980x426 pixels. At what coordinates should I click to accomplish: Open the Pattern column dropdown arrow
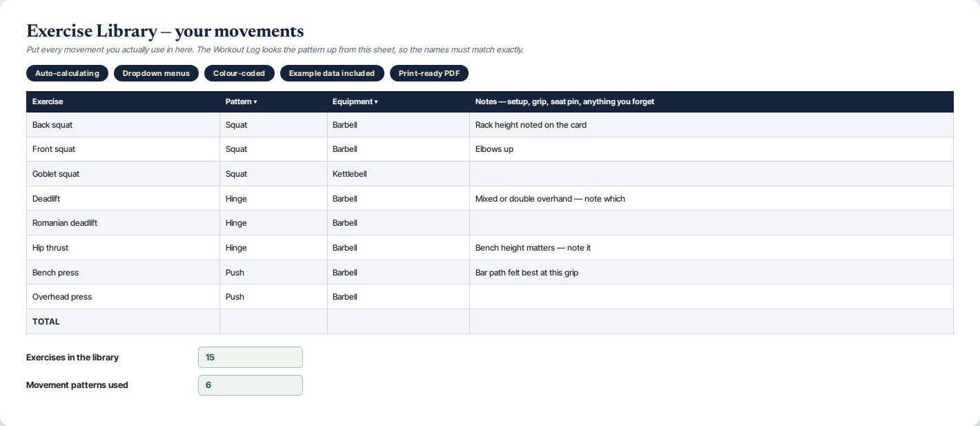pos(255,102)
